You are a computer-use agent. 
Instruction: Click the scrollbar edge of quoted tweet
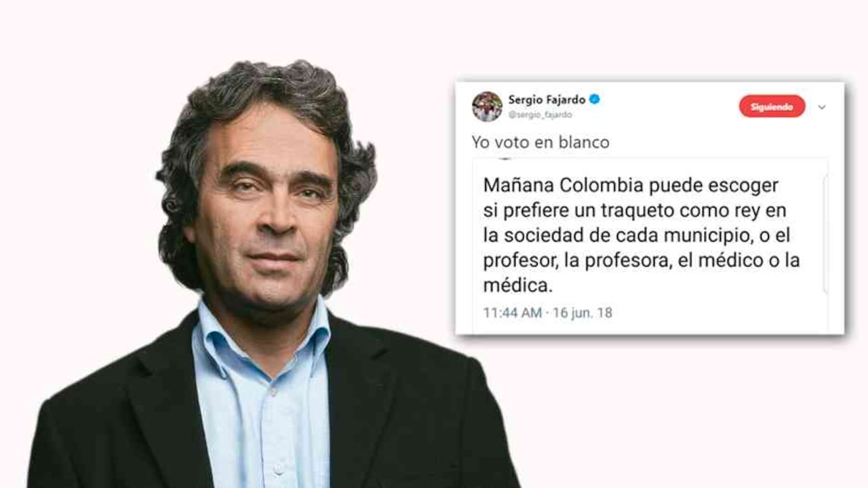pyautogui.click(x=825, y=234)
